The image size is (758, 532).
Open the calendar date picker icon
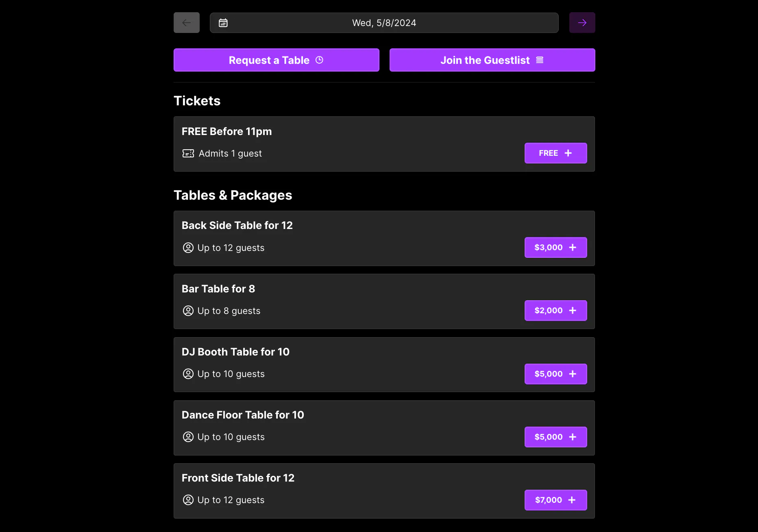[223, 23]
